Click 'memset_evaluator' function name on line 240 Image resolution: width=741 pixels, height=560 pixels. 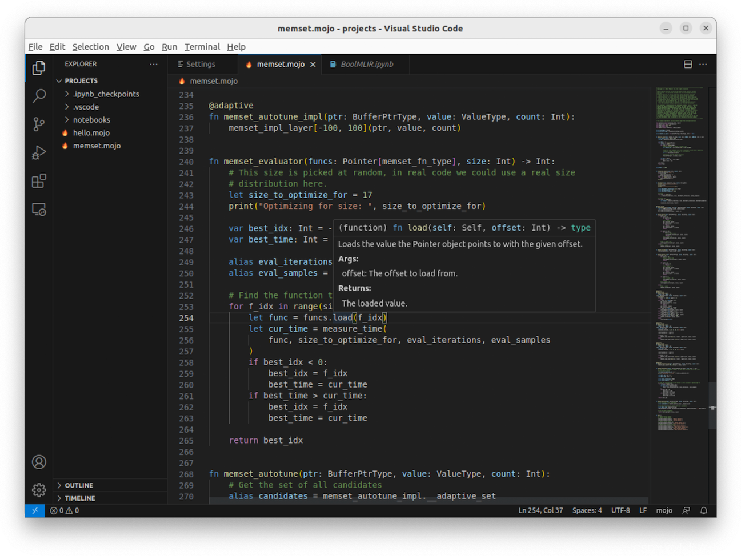click(263, 162)
